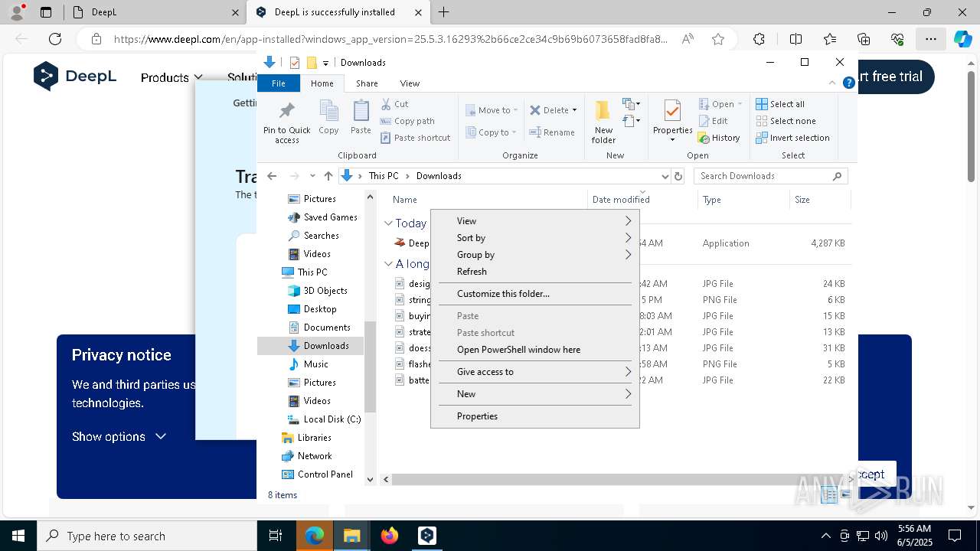This screenshot has width=980, height=551.
Task: Open New submenu in context menu
Action: [535, 394]
